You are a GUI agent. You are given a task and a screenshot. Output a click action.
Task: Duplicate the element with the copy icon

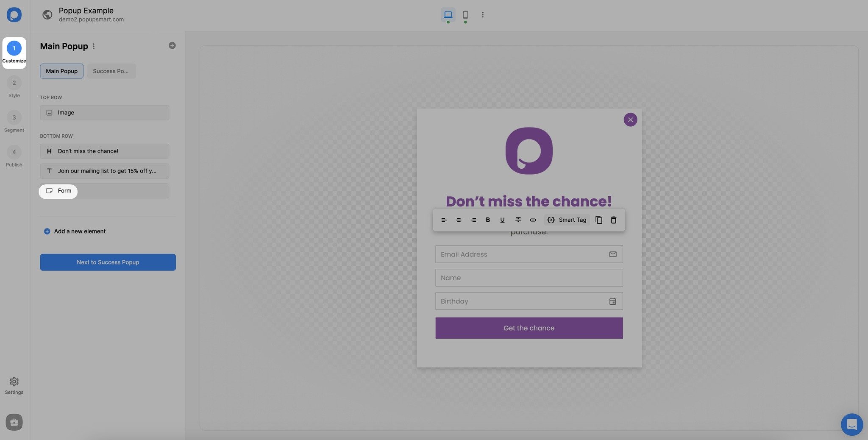(x=598, y=220)
